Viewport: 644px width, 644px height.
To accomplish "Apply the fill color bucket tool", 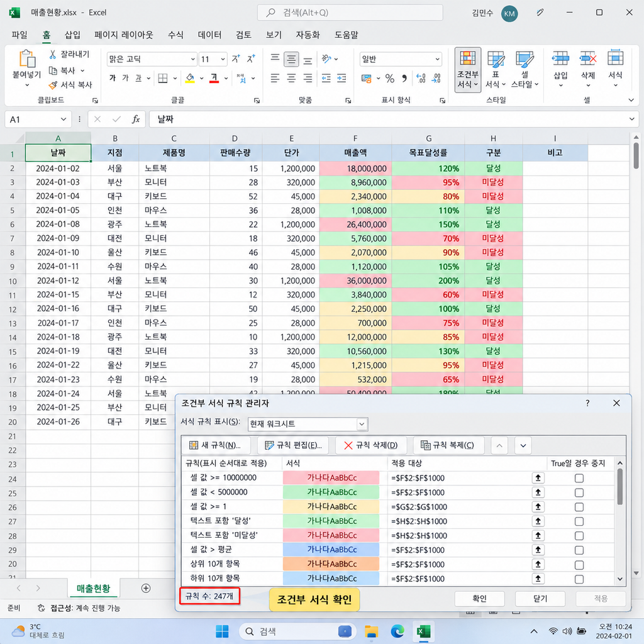I will (190, 78).
